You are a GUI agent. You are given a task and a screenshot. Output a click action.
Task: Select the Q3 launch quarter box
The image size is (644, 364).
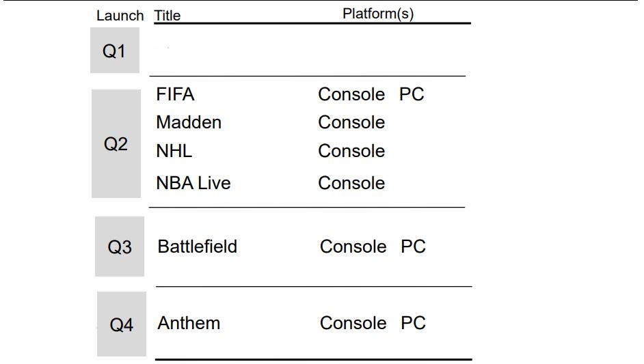120,247
